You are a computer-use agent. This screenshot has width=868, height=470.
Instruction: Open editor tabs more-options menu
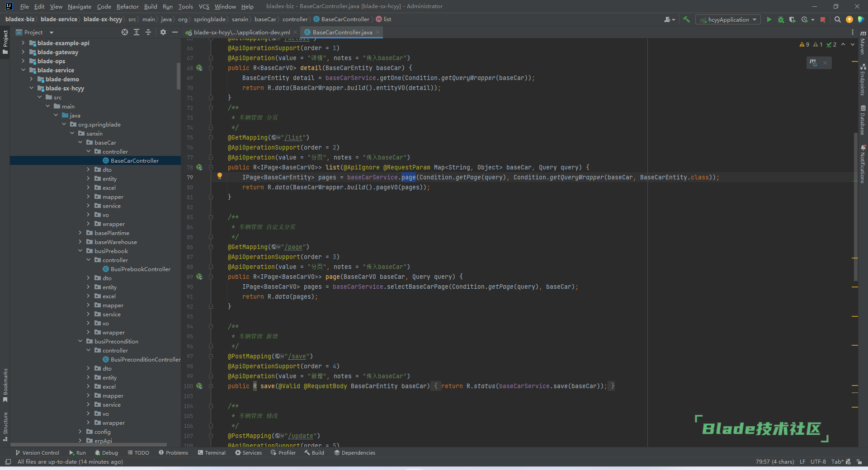tap(853, 32)
